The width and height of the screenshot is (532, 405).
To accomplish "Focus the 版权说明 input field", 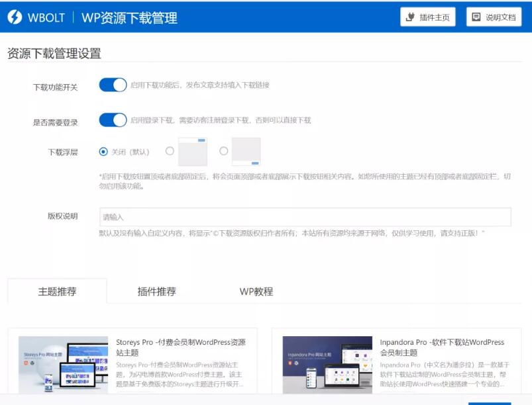I will tap(305, 217).
